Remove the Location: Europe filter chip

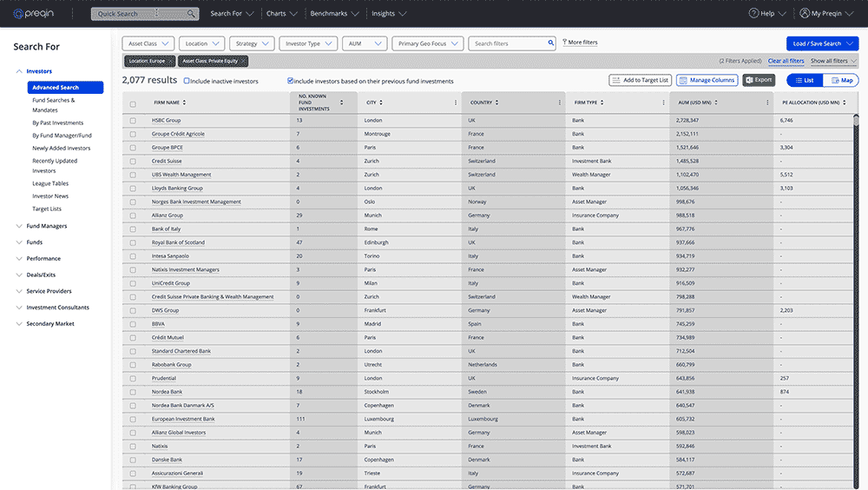(170, 61)
